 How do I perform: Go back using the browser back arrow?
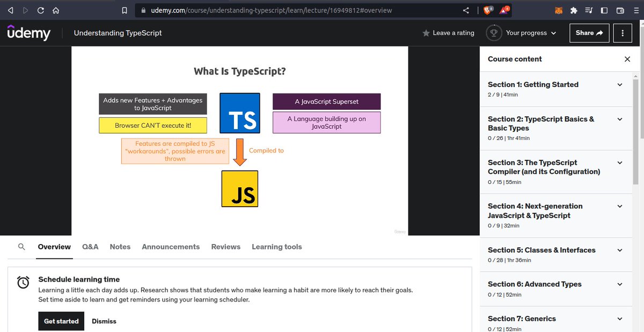click(10, 10)
